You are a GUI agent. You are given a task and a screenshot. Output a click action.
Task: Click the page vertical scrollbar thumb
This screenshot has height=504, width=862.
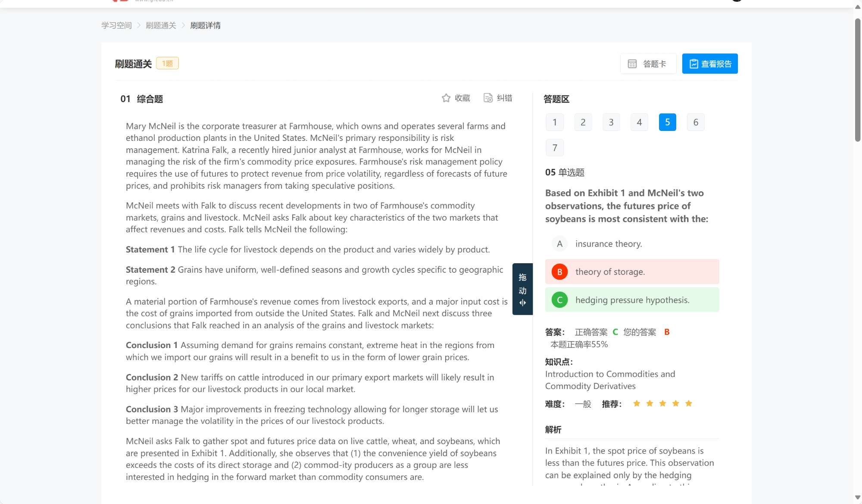[x=857, y=80]
